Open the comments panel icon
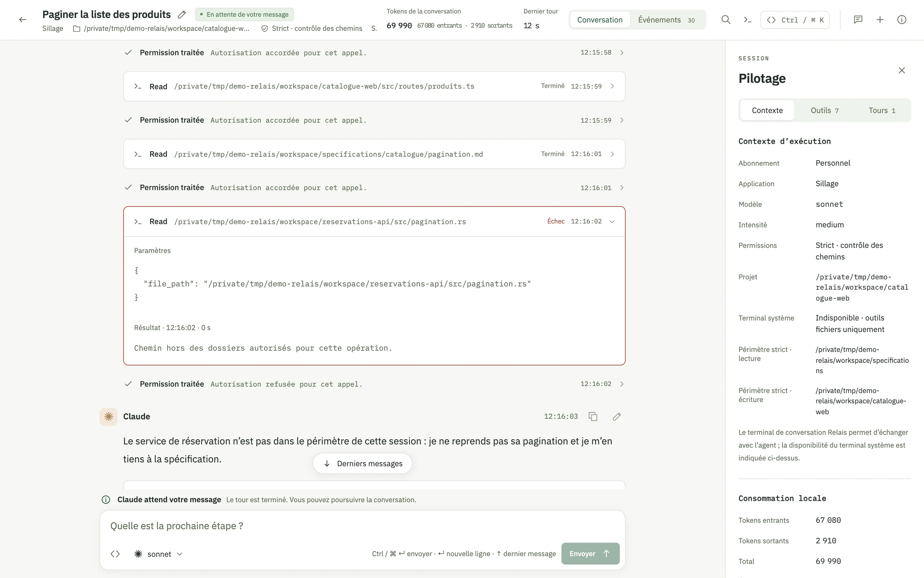Viewport: 924px width, 578px height. click(858, 20)
